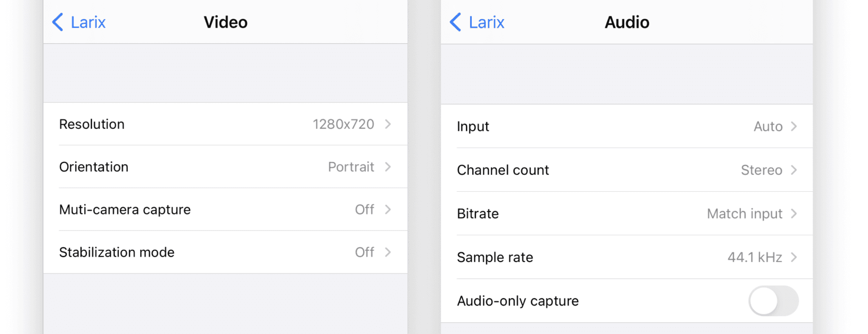Select the Channel count label
This screenshot has width=868, height=334.
coord(503,170)
